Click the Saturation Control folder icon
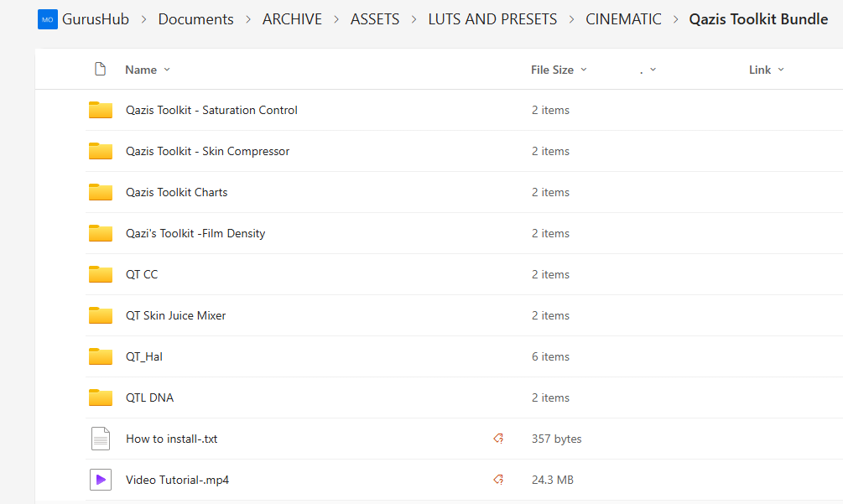The image size is (843, 504). [x=101, y=110]
